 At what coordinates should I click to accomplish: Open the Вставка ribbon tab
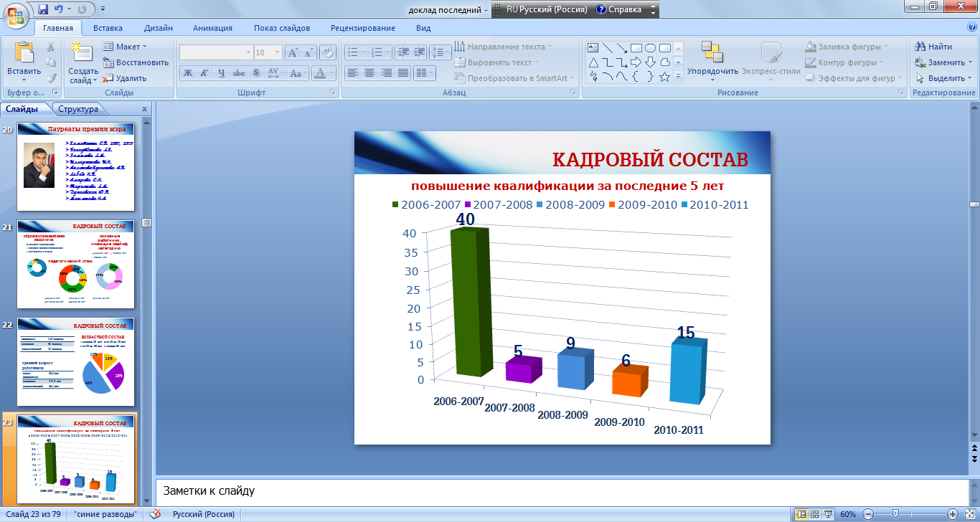108,28
